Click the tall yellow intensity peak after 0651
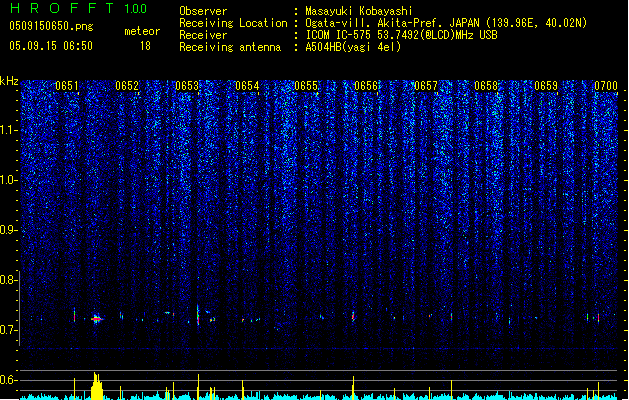The height and width of the screenshot is (400, 629). pos(97,386)
